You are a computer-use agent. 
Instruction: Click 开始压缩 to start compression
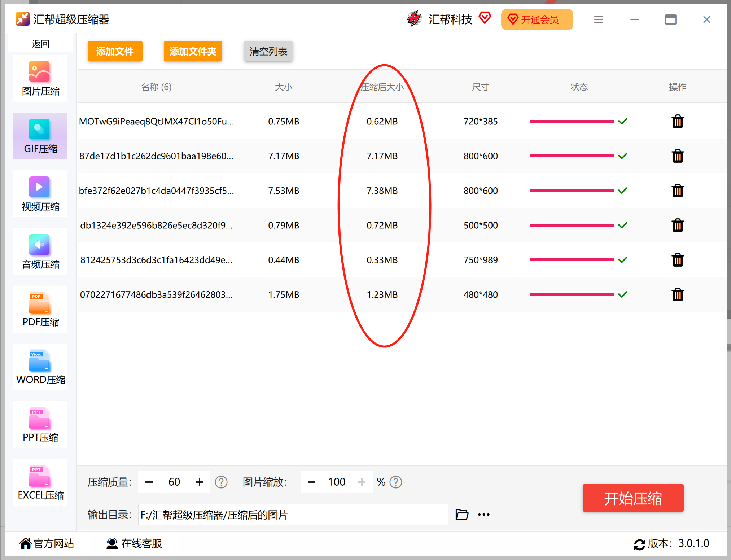(633, 498)
